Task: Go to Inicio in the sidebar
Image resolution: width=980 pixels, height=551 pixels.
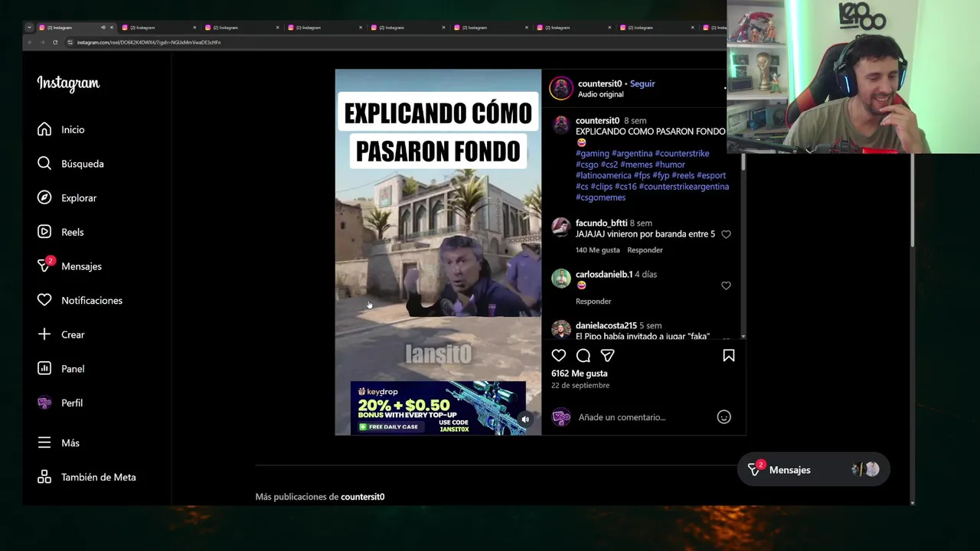Action: click(61, 129)
